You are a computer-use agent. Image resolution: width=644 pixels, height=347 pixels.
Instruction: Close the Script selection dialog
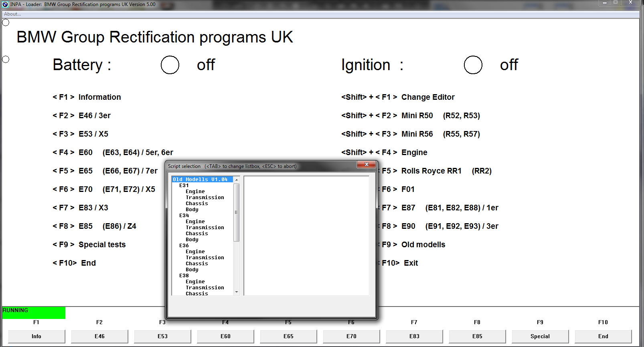tap(367, 164)
